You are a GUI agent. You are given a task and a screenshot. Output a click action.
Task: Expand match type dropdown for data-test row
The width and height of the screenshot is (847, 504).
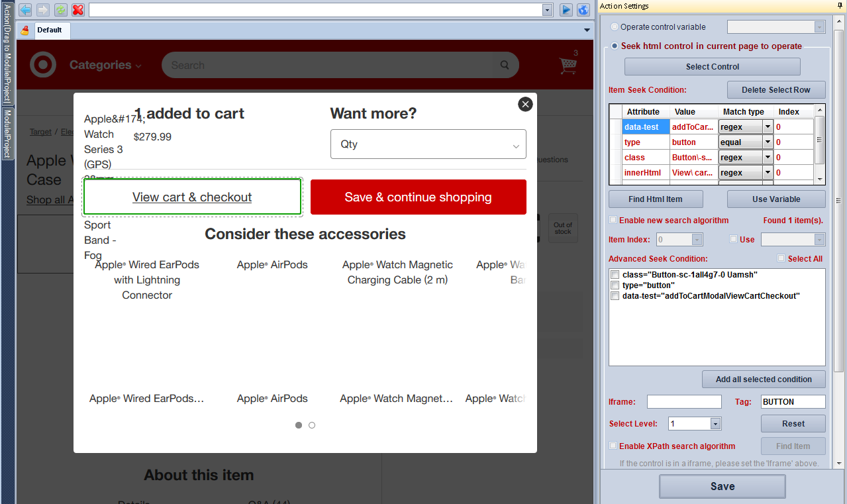(768, 126)
